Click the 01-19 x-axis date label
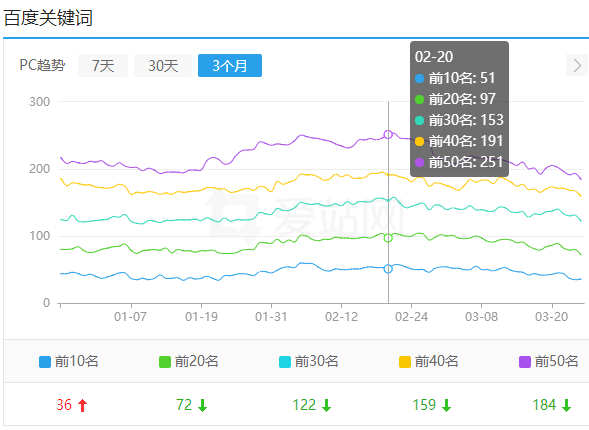 click(201, 317)
